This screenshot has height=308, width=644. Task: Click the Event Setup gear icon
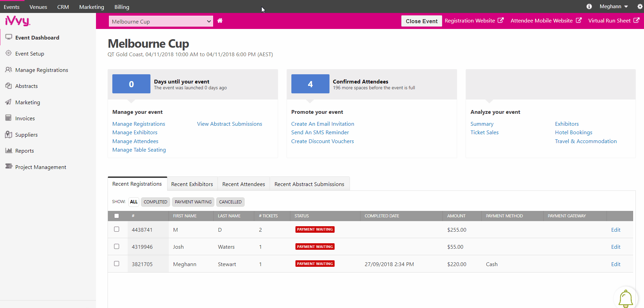click(9, 53)
